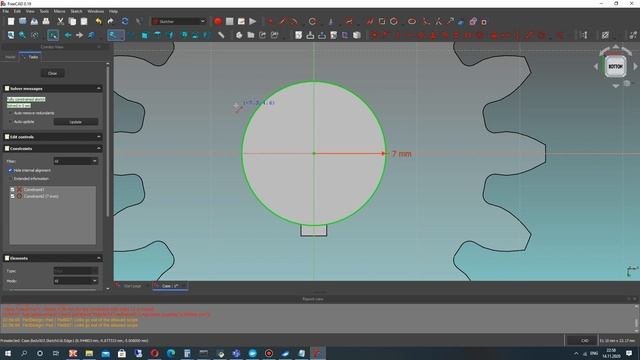Open the File menu
Screen dimensions: 640x360
[5, 11]
